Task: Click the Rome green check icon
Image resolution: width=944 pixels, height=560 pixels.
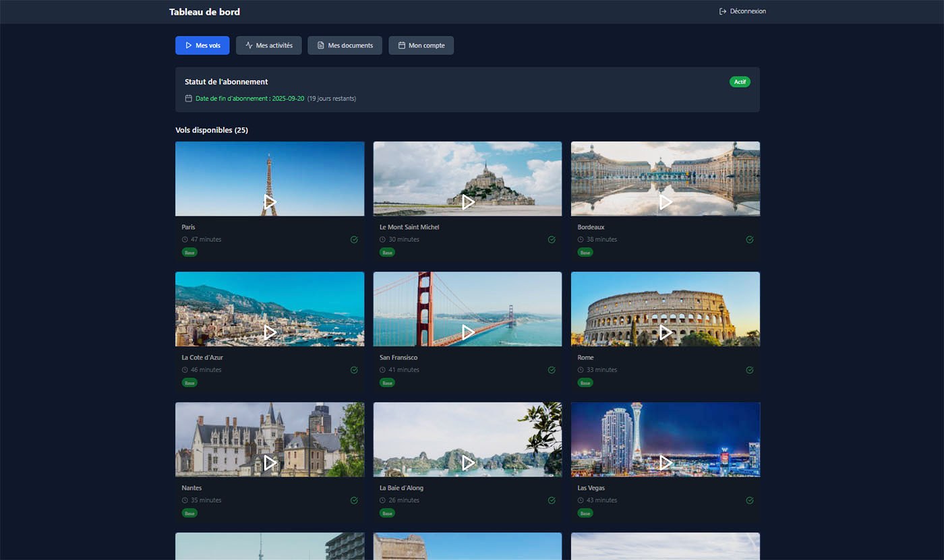Action: [749, 370]
